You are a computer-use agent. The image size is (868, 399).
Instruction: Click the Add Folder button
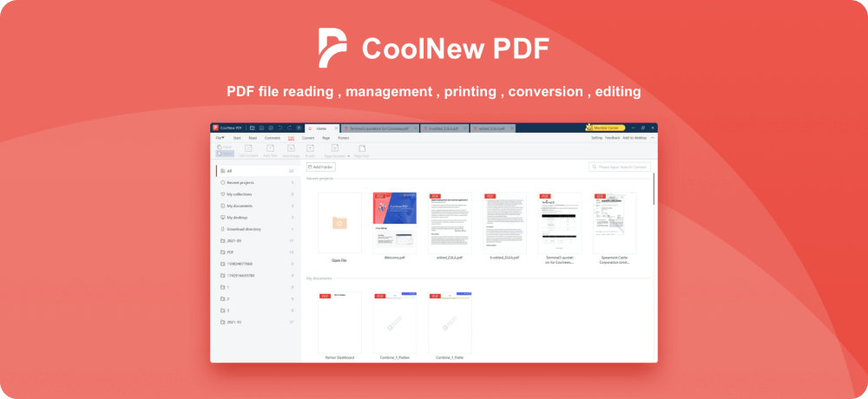click(x=321, y=167)
